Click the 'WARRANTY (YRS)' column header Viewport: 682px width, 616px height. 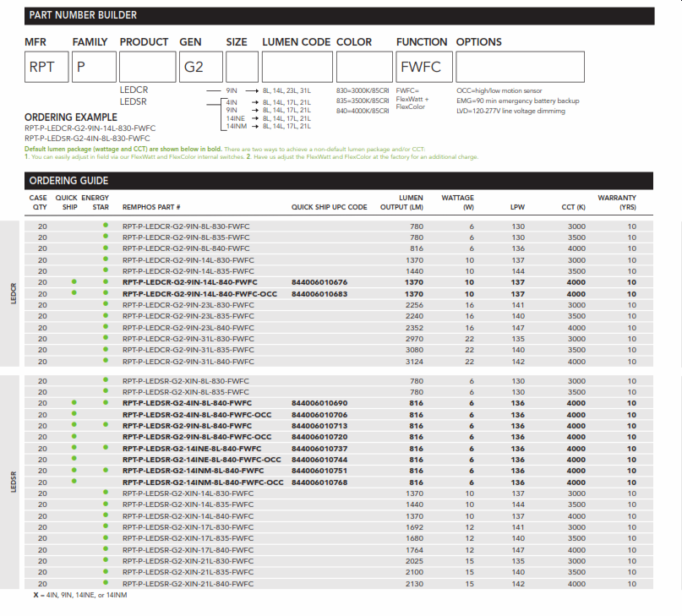[617, 202]
